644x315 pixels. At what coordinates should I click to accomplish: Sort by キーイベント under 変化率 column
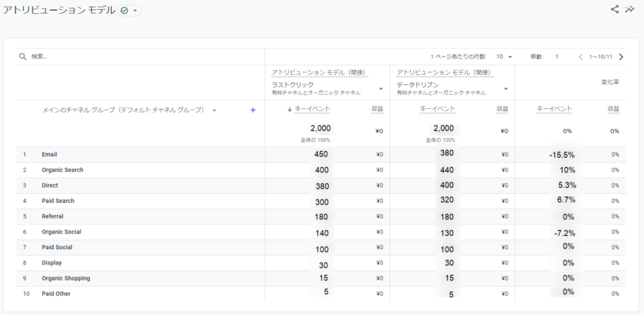(x=555, y=110)
